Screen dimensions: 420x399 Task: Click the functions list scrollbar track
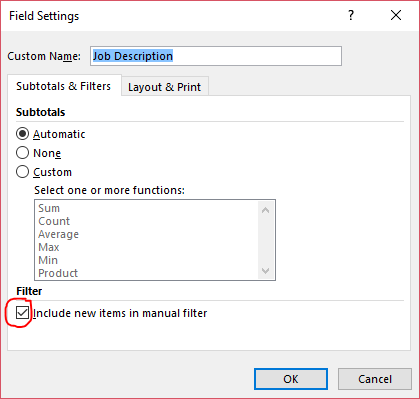click(266, 241)
